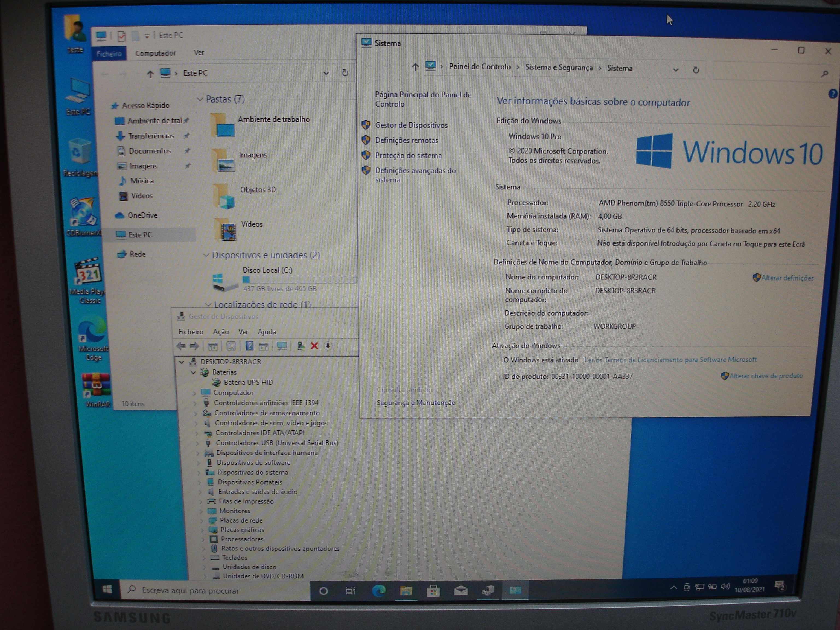This screenshot has height=630, width=840.
Task: Open WinRAR desktop shortcut
Action: [97, 390]
